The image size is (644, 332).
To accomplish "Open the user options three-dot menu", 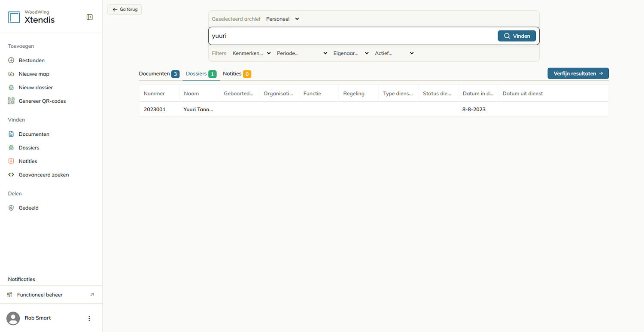I will pyautogui.click(x=89, y=318).
